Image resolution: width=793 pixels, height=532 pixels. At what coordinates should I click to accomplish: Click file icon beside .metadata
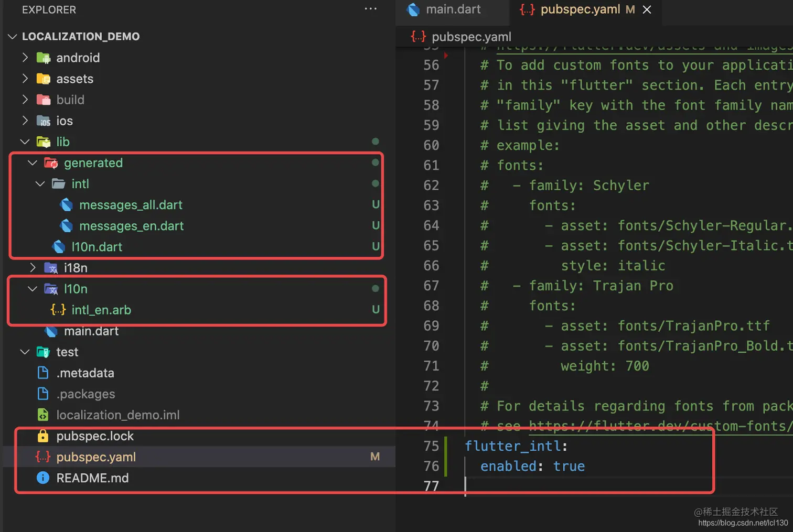coord(43,373)
